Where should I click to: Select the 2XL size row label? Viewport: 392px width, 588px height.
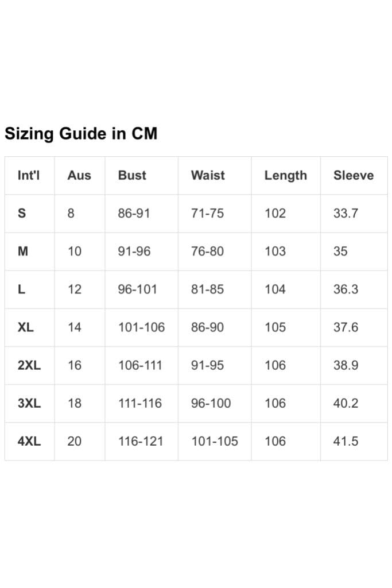[x=29, y=365]
